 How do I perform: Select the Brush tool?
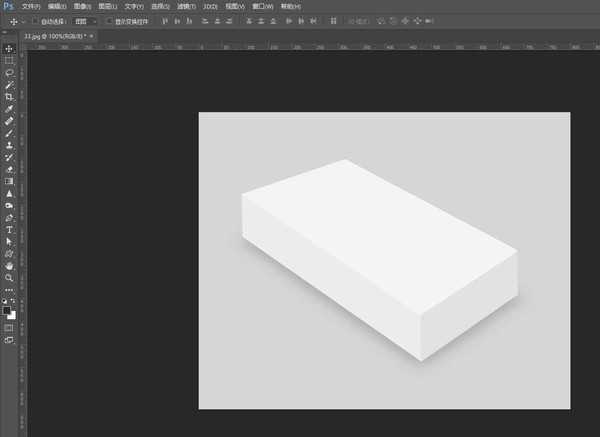coord(9,132)
